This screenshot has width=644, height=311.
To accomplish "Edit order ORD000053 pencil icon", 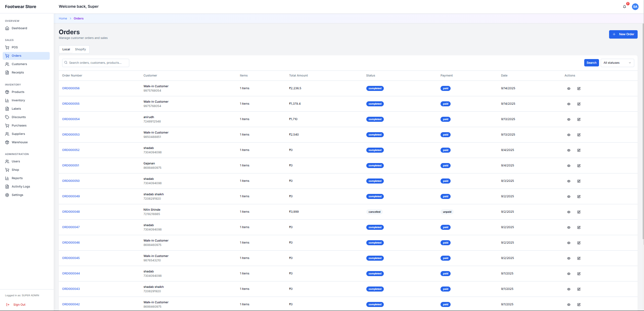I will pos(579,135).
